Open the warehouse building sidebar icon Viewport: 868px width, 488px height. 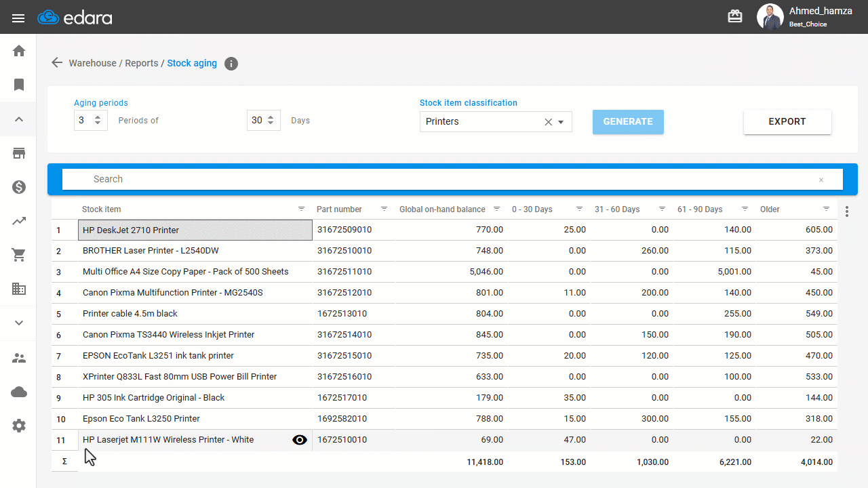tap(19, 289)
